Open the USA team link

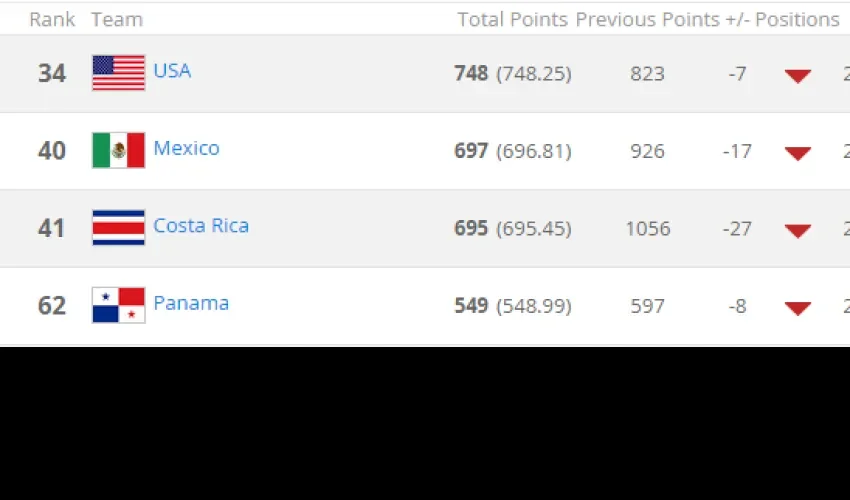(172, 70)
